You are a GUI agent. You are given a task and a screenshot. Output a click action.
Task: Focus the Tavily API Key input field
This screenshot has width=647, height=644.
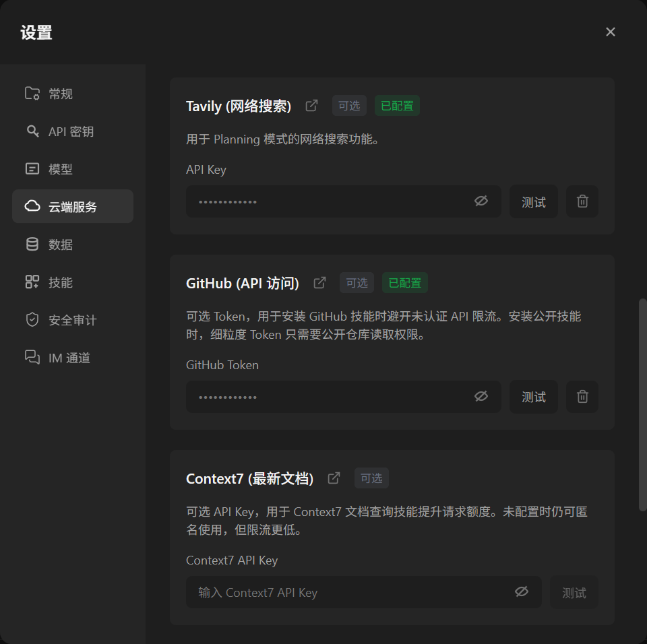coord(343,201)
